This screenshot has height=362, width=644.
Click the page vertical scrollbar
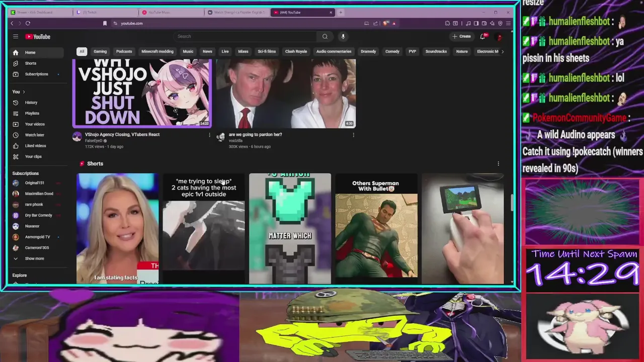tap(512, 202)
